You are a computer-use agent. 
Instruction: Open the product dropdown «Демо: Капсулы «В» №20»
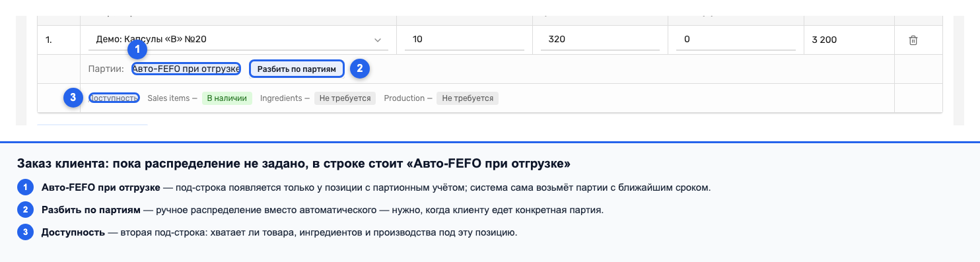[238, 40]
